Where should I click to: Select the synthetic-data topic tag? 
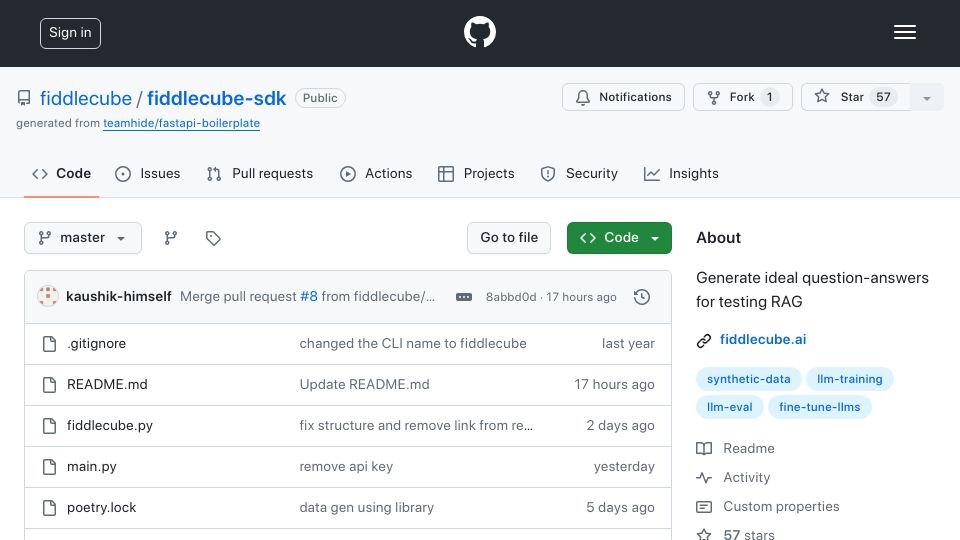click(x=748, y=379)
